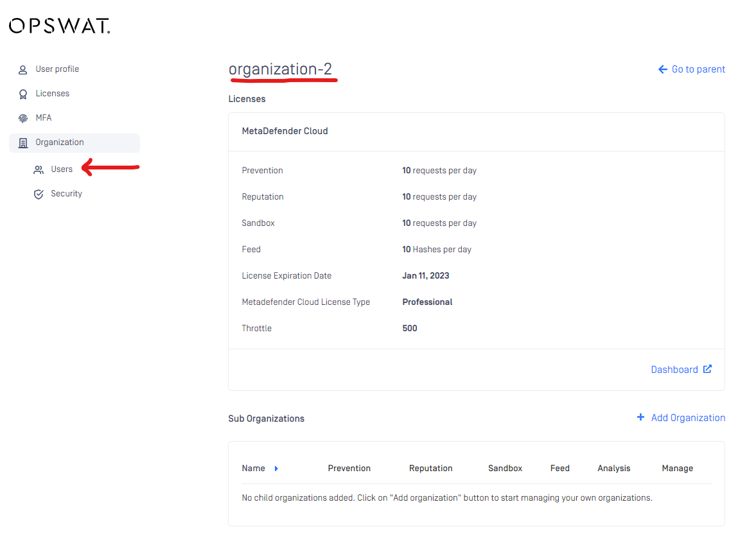This screenshot has width=756, height=536.
Task: Select the Organization sidebar item
Action: (75, 143)
